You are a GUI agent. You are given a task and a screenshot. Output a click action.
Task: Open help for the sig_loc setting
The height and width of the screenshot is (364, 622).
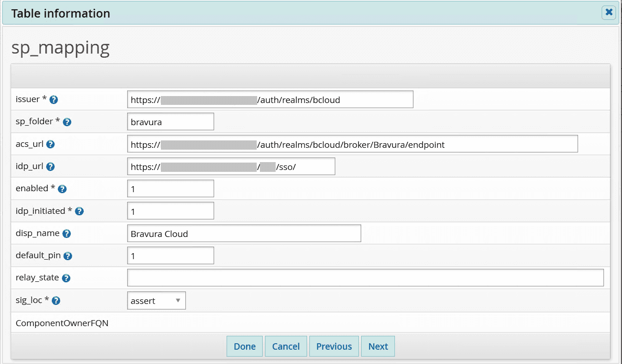coord(56,301)
